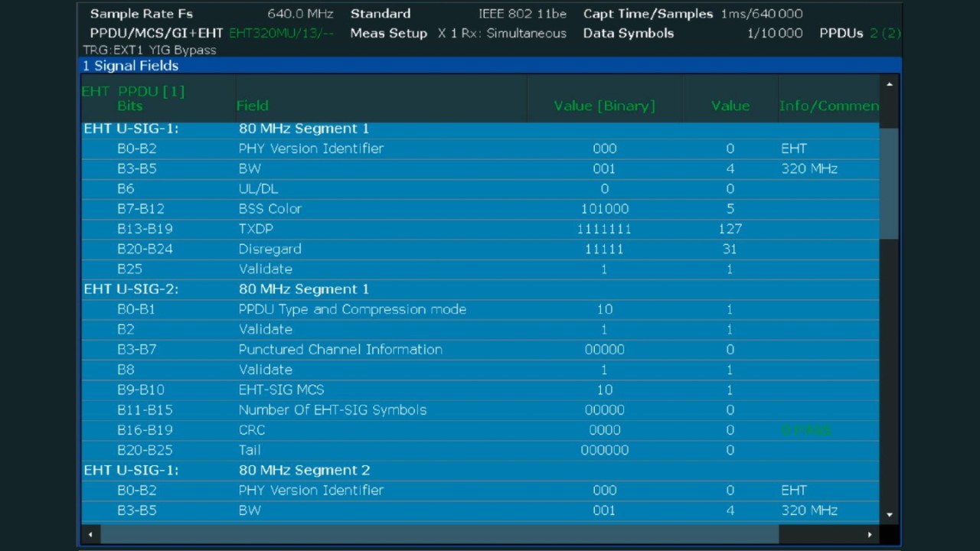The image size is (980, 551).
Task: Click the 'Data Symbols' label
Action: pyautogui.click(x=629, y=34)
